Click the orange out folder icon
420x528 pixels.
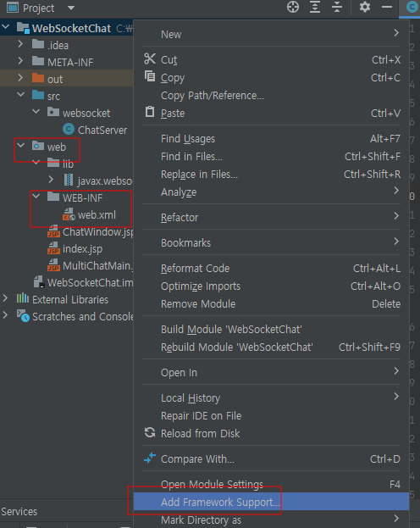[x=38, y=78]
